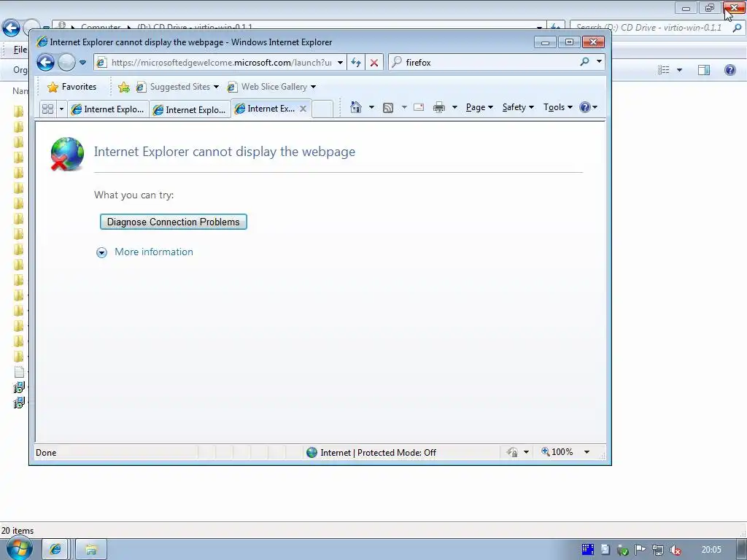
Task: Toggle the preview pane icon in Explorer
Action: (704, 70)
